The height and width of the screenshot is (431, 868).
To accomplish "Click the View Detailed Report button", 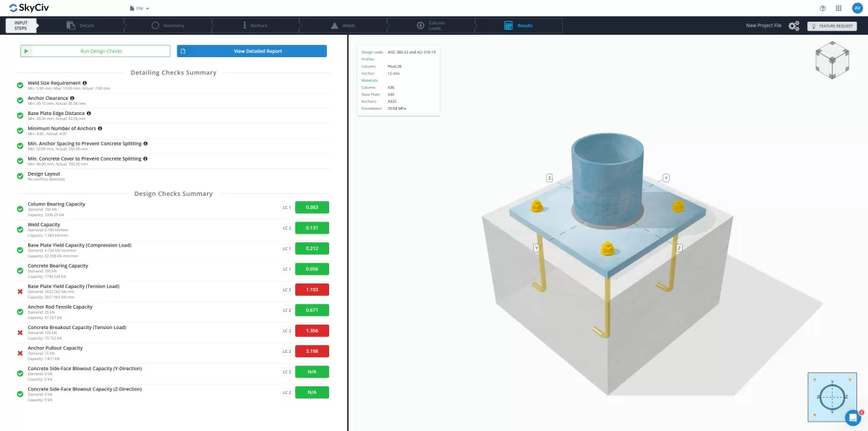I will pyautogui.click(x=252, y=51).
